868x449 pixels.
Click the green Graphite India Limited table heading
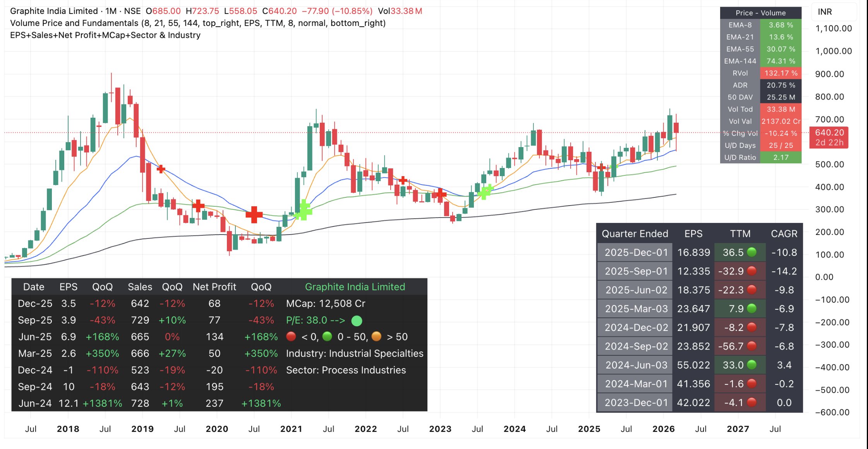pos(355,287)
